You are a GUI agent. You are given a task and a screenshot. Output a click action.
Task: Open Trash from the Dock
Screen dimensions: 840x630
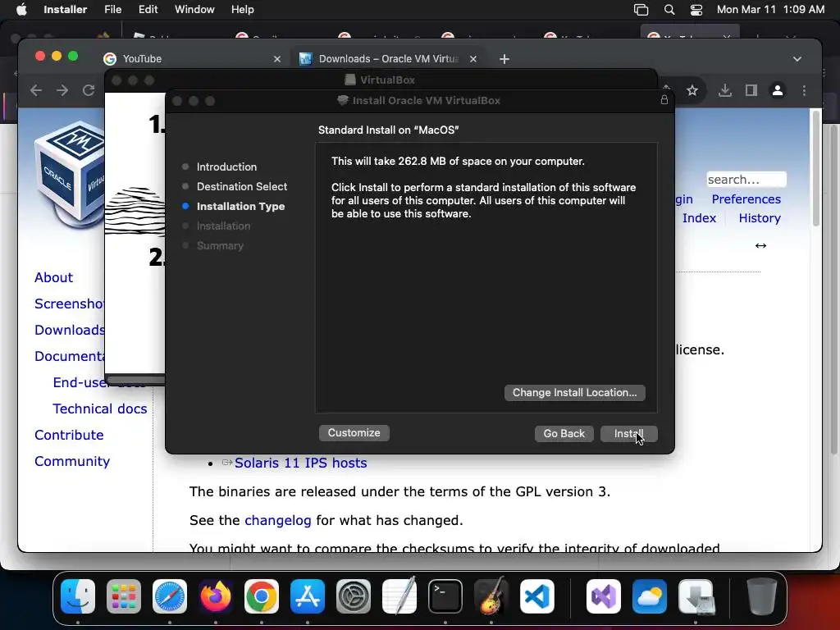[762, 596]
